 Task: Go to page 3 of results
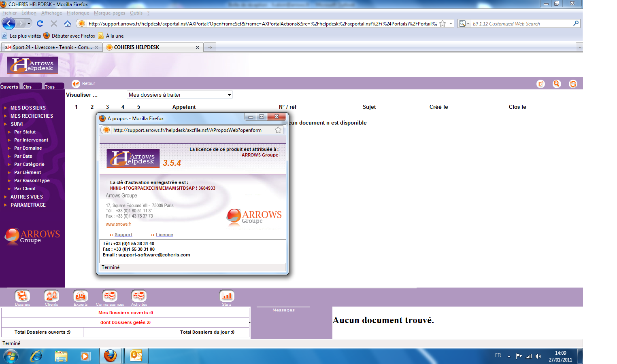(x=107, y=107)
